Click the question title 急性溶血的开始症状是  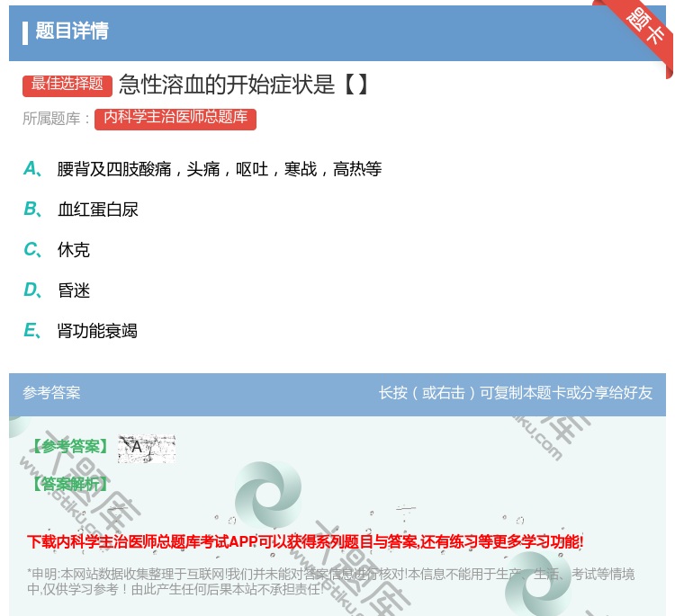point(243,85)
